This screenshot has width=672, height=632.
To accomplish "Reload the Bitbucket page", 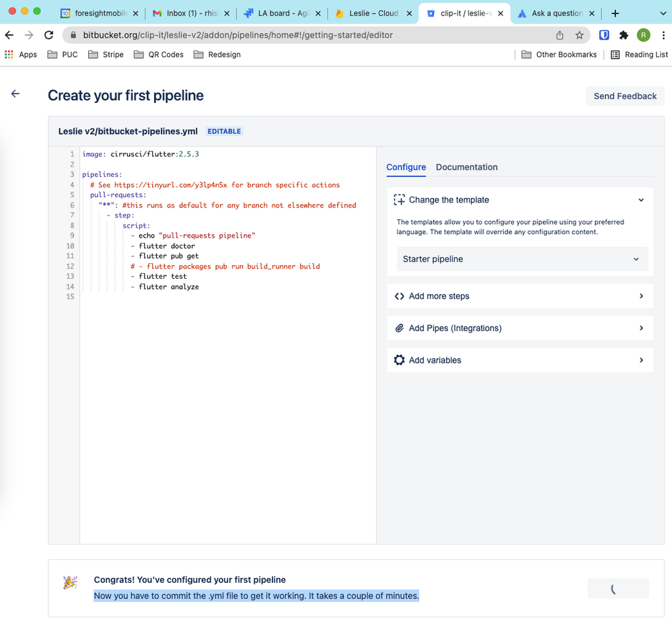I will (x=49, y=35).
